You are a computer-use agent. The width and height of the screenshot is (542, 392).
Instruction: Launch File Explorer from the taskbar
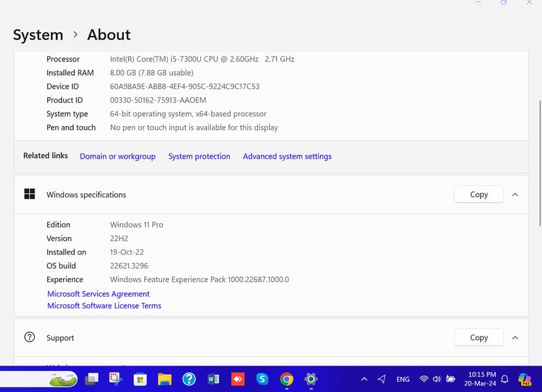click(165, 379)
